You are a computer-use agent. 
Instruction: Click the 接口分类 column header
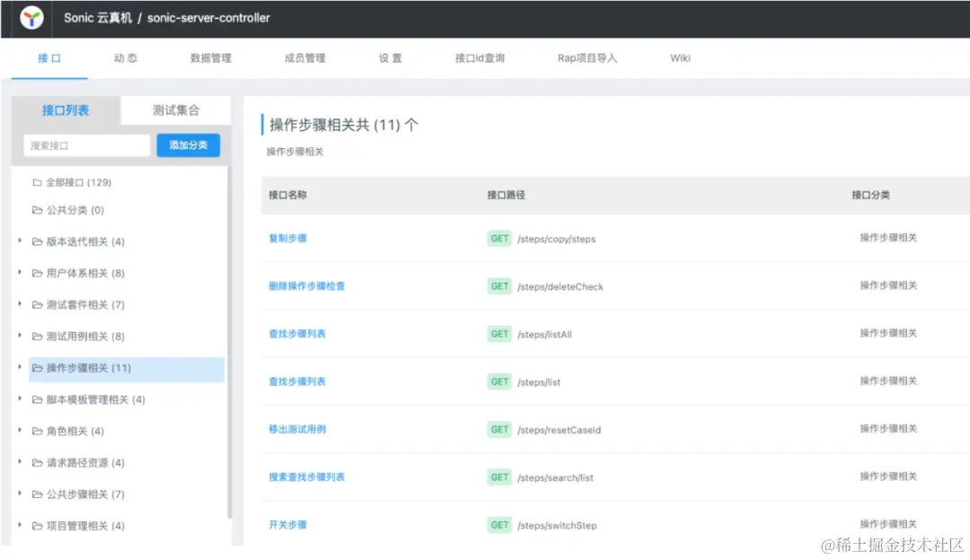[x=871, y=196]
